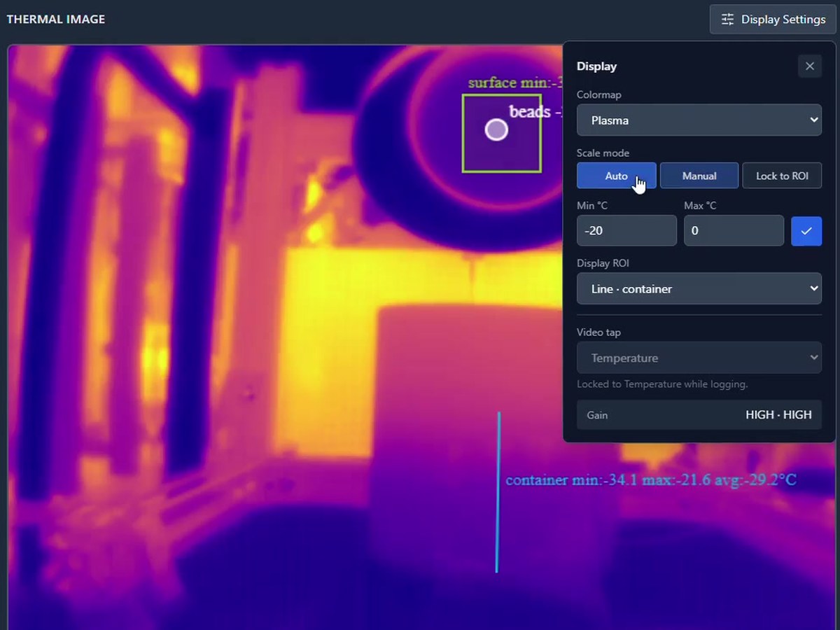Click the blue container line ROI

point(498,492)
